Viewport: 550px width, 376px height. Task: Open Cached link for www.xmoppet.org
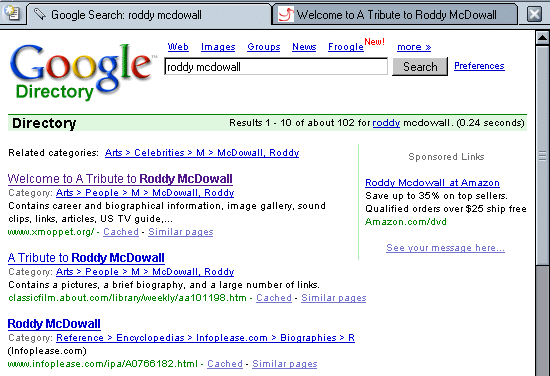click(121, 231)
